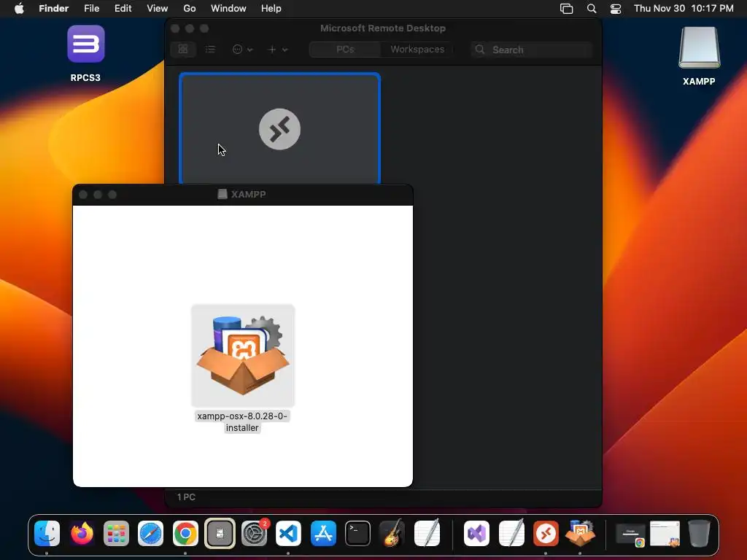Open the TextEdit icon beside GarageBand in the Dock
The height and width of the screenshot is (560, 747).
coord(427,533)
